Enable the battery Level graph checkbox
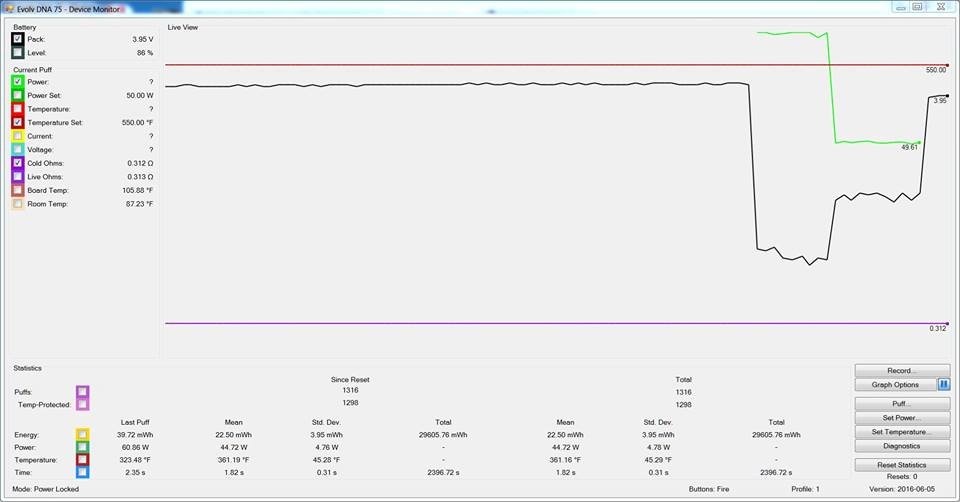This screenshot has height=502, width=960. pyautogui.click(x=18, y=52)
